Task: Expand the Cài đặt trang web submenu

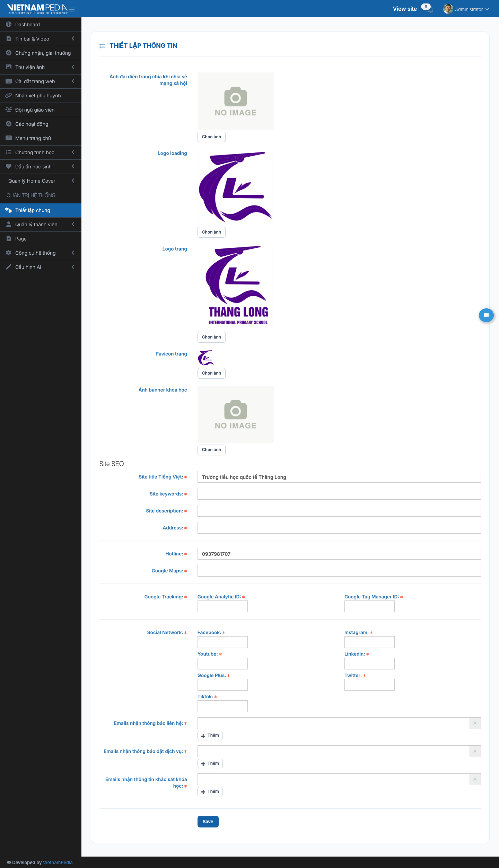Action: point(73,81)
